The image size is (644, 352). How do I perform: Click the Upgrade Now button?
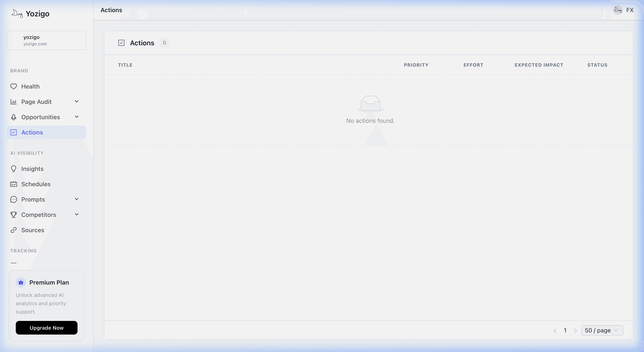[x=46, y=328]
